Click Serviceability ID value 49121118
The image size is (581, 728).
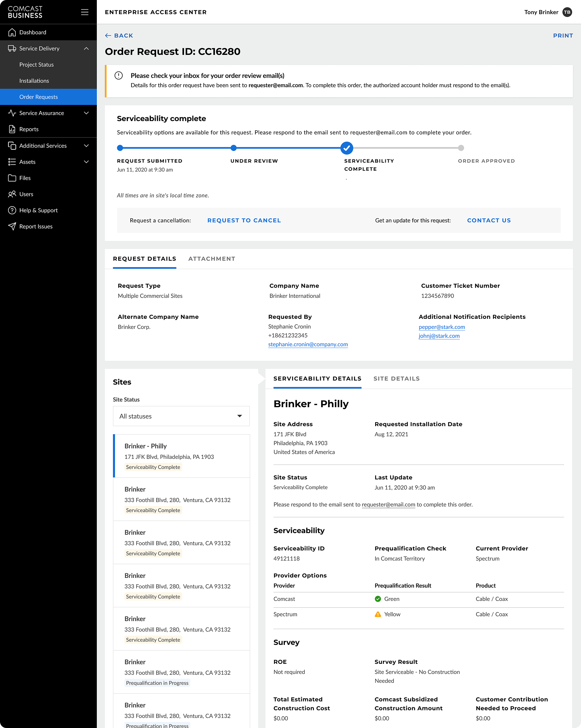286,559
